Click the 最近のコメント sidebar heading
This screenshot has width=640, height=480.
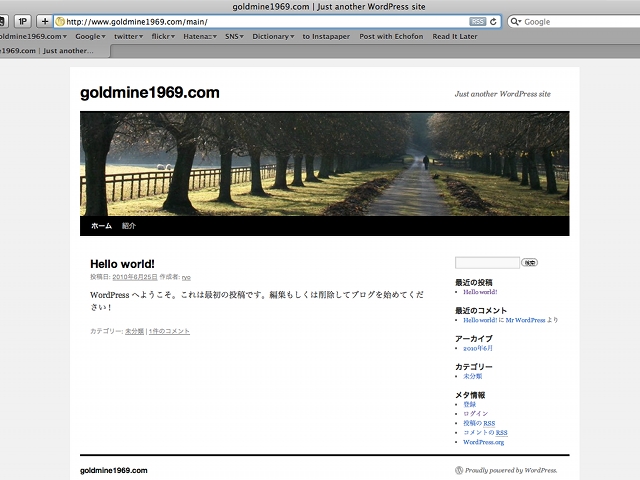(481, 311)
